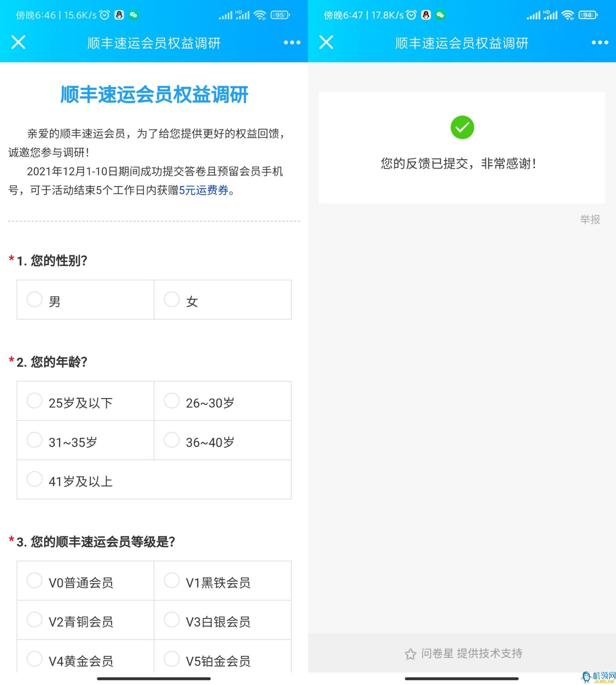The height and width of the screenshot is (685, 616).
Task: Tap the WeChat icon in left status bar
Action: click(134, 15)
